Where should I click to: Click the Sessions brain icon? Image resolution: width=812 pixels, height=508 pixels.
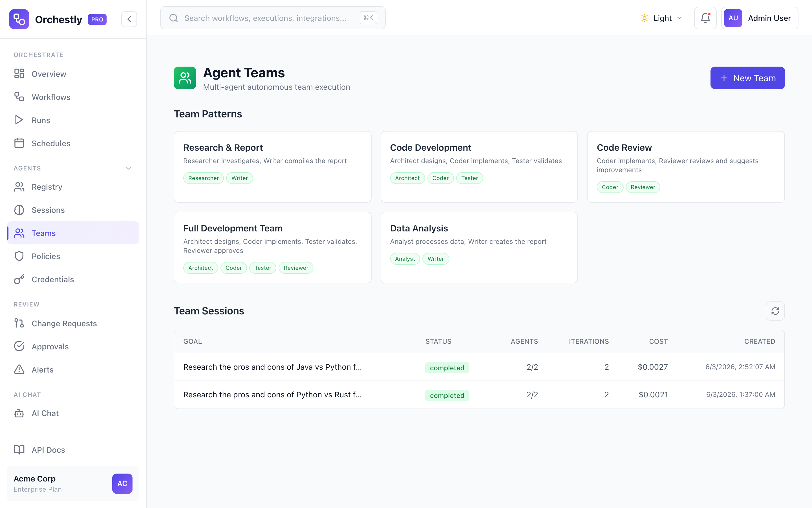[19, 210]
